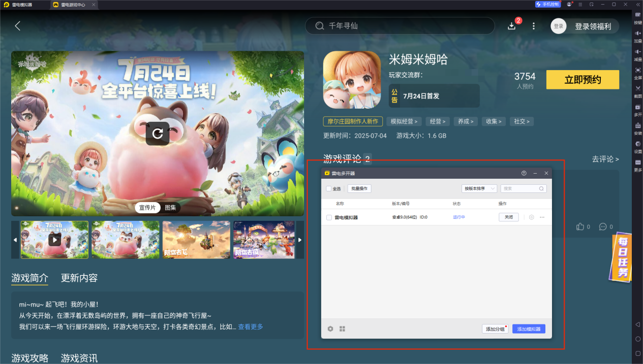The width and height of the screenshot is (643, 364).
Task: Open the 按键 keyboard mapping tool
Action: pos(638,18)
